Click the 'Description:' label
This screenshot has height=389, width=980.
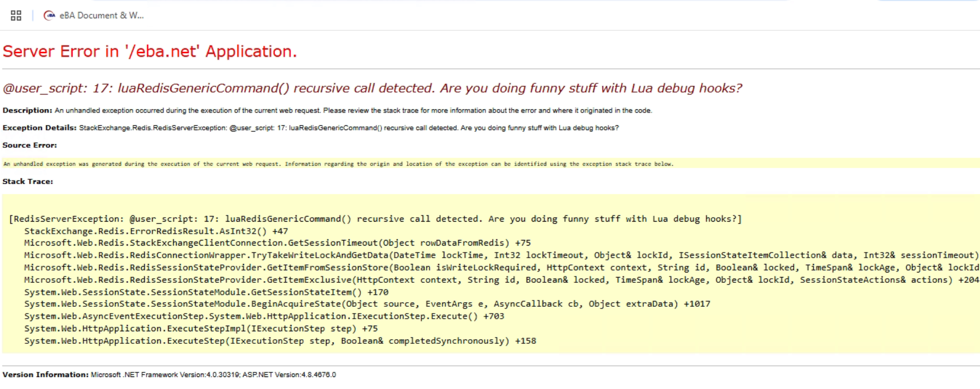pyautogui.click(x=27, y=110)
